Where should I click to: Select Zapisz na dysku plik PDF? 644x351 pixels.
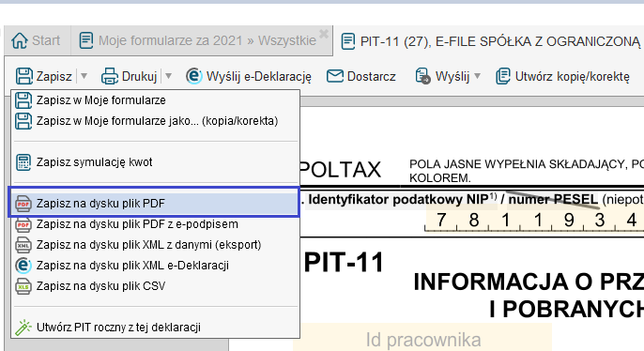click(154, 204)
